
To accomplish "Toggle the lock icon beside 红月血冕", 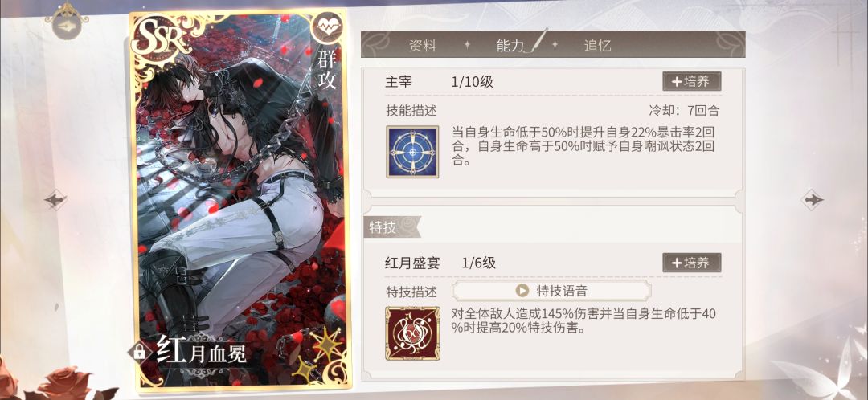I will pyautogui.click(x=140, y=350).
